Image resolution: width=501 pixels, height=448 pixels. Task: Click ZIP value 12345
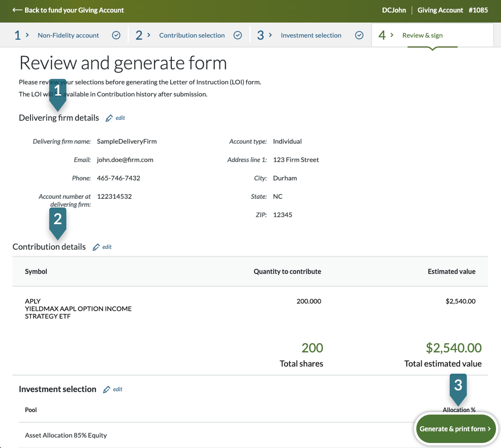click(x=283, y=215)
